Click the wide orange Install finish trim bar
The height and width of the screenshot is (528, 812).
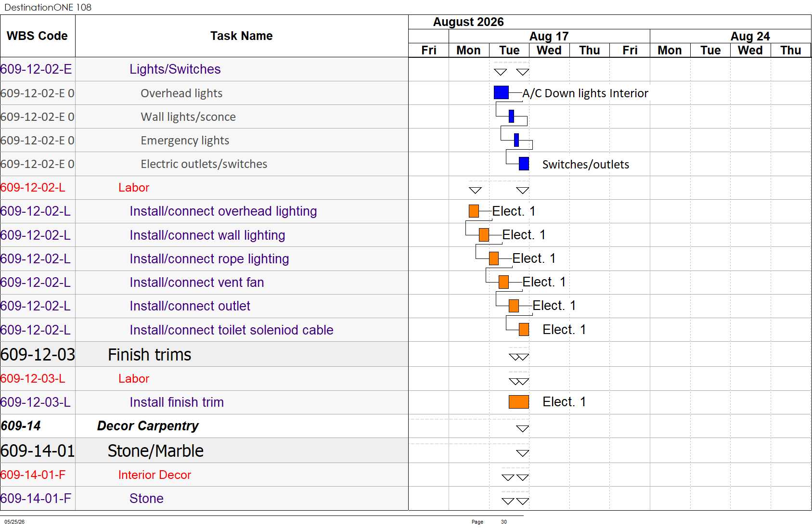(x=519, y=402)
